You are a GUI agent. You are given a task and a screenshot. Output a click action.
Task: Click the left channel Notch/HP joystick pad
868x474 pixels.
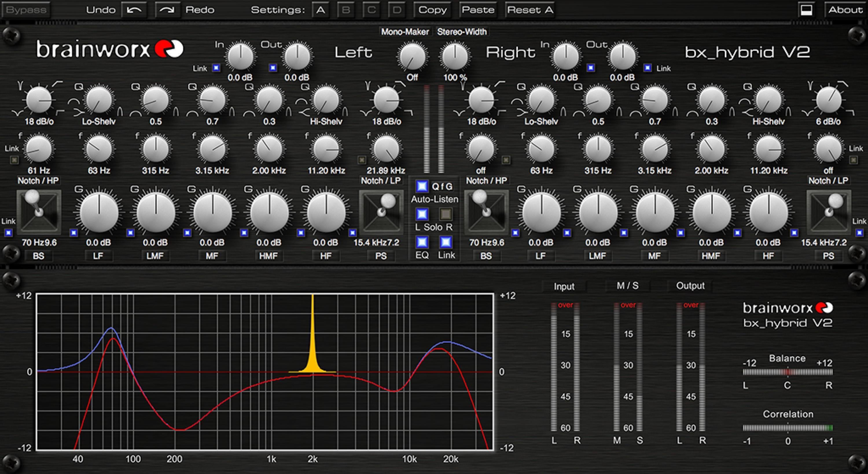point(39,212)
